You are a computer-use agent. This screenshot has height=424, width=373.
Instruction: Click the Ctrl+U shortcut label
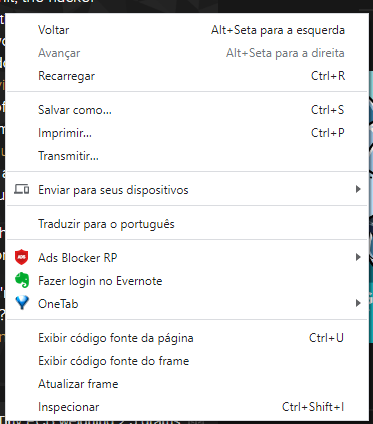(x=326, y=338)
